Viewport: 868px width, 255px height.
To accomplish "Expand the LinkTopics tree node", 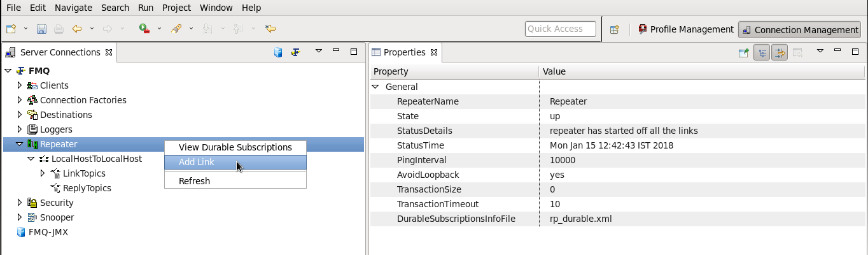I will [43, 173].
